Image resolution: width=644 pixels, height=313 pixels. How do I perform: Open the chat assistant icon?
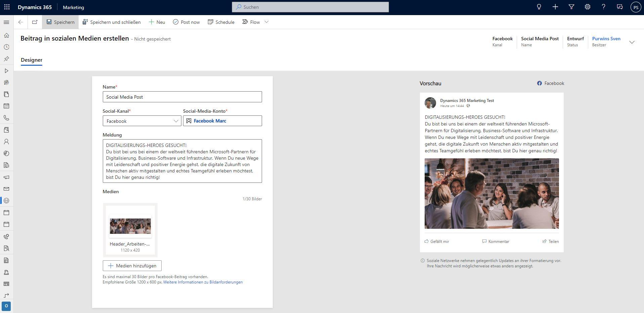[x=619, y=7]
